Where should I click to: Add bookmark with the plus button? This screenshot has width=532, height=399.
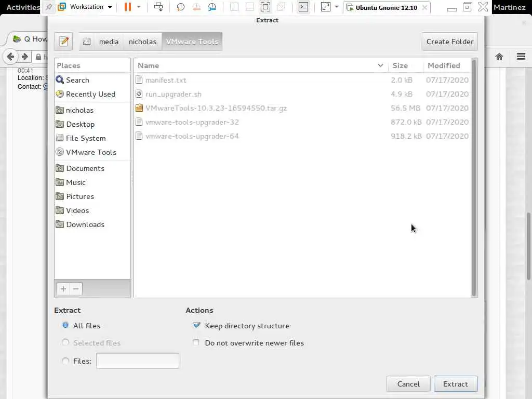click(x=63, y=289)
